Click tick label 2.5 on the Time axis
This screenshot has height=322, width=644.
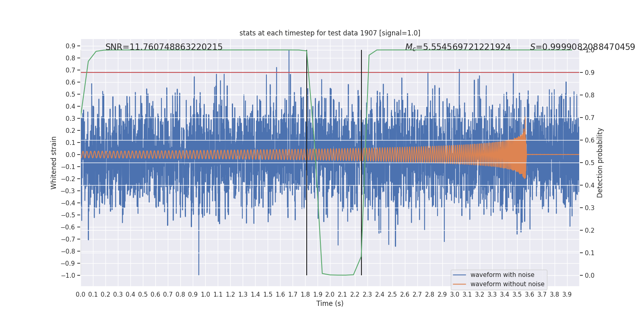click(x=392, y=295)
